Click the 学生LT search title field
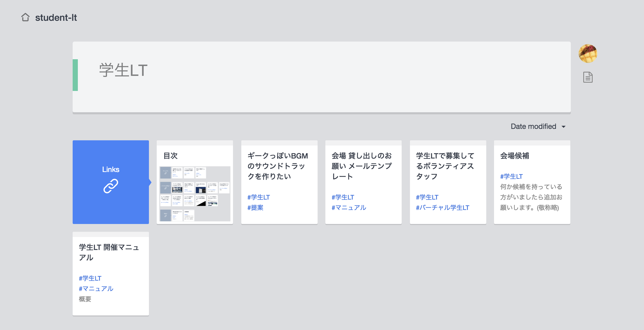Image resolution: width=644 pixels, height=330 pixels. coord(124,70)
